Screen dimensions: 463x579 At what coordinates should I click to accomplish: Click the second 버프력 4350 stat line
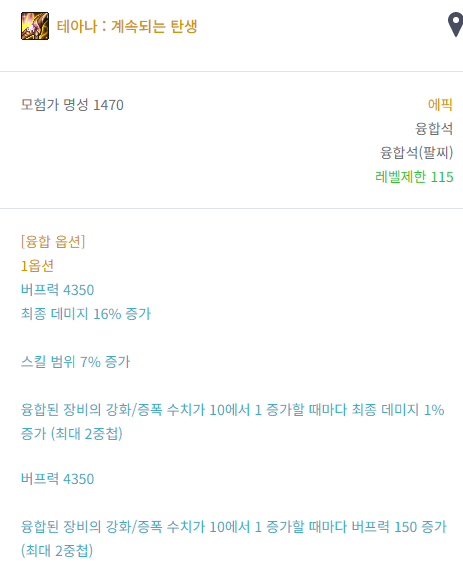tap(58, 479)
